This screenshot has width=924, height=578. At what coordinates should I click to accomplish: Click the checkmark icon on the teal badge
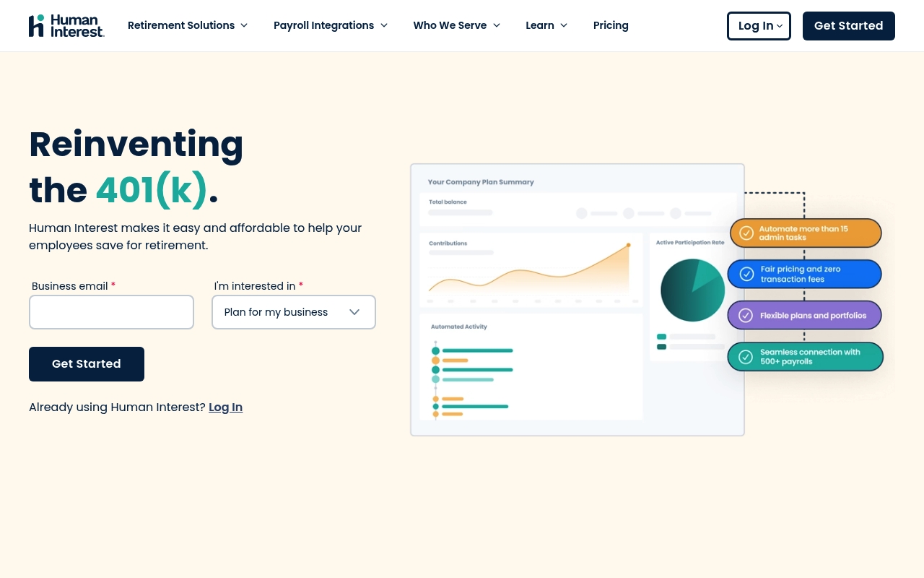click(x=746, y=357)
